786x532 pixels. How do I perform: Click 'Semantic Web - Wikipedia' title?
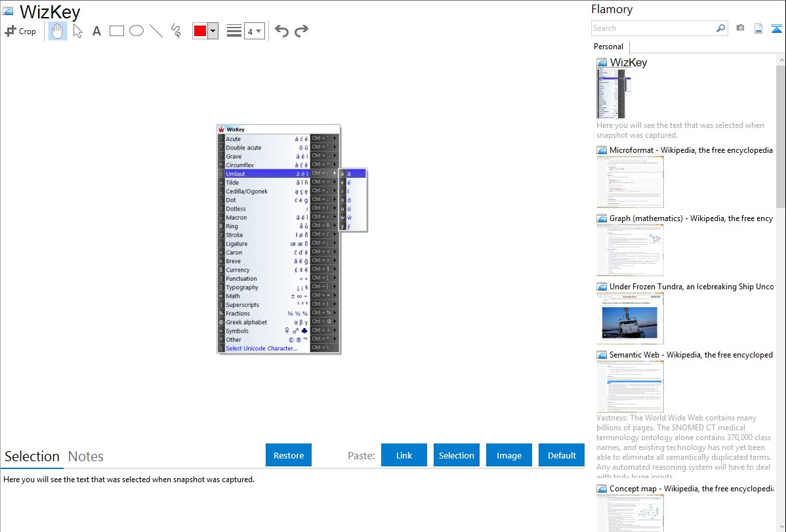click(x=691, y=354)
